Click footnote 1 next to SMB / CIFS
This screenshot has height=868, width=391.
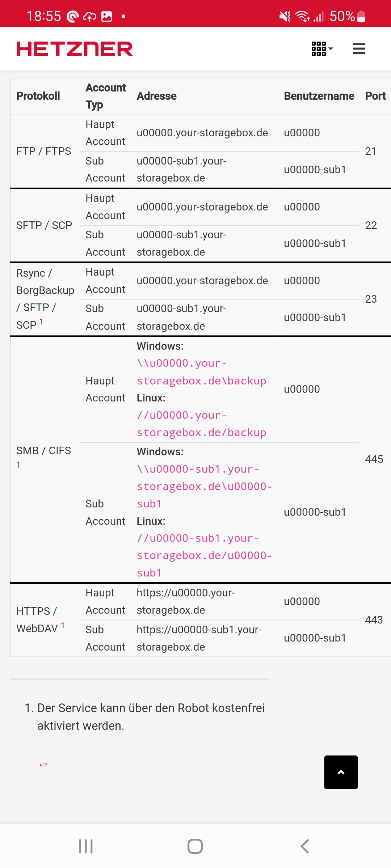coord(18,464)
